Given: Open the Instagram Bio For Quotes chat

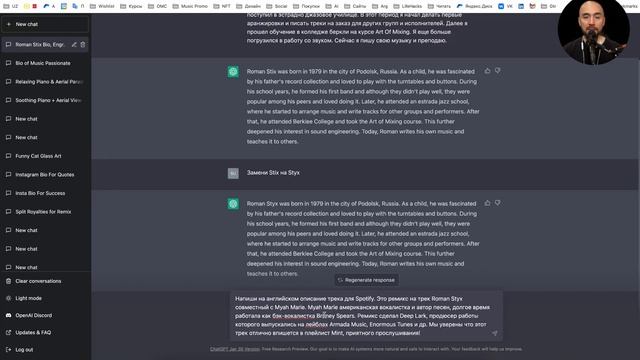Looking at the screenshot, I should click(x=45, y=175).
